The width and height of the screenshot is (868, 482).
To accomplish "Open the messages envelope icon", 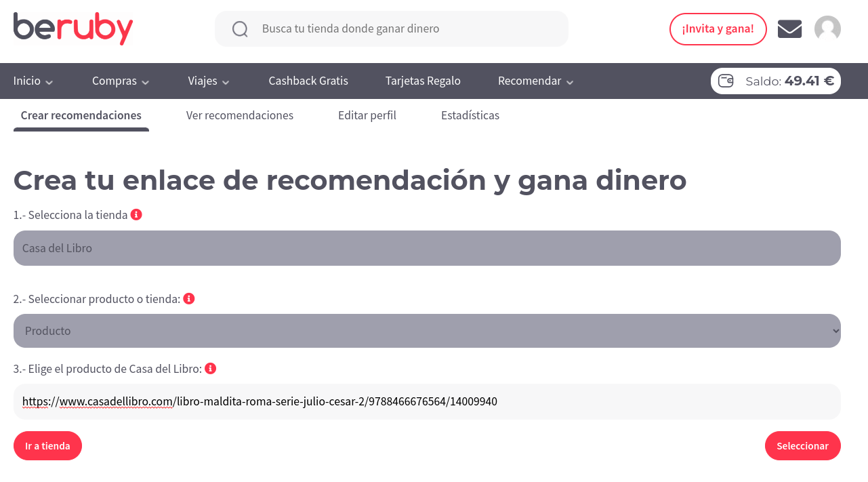I will [x=789, y=29].
